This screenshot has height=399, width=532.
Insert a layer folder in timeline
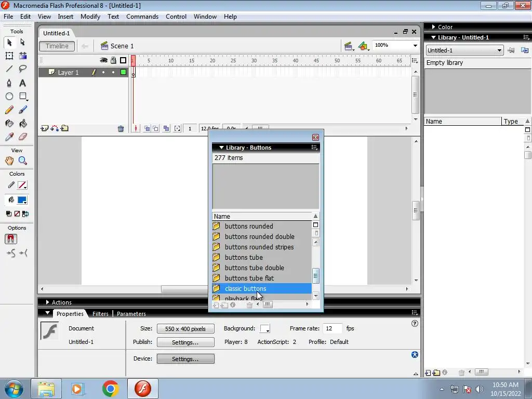[x=64, y=128]
